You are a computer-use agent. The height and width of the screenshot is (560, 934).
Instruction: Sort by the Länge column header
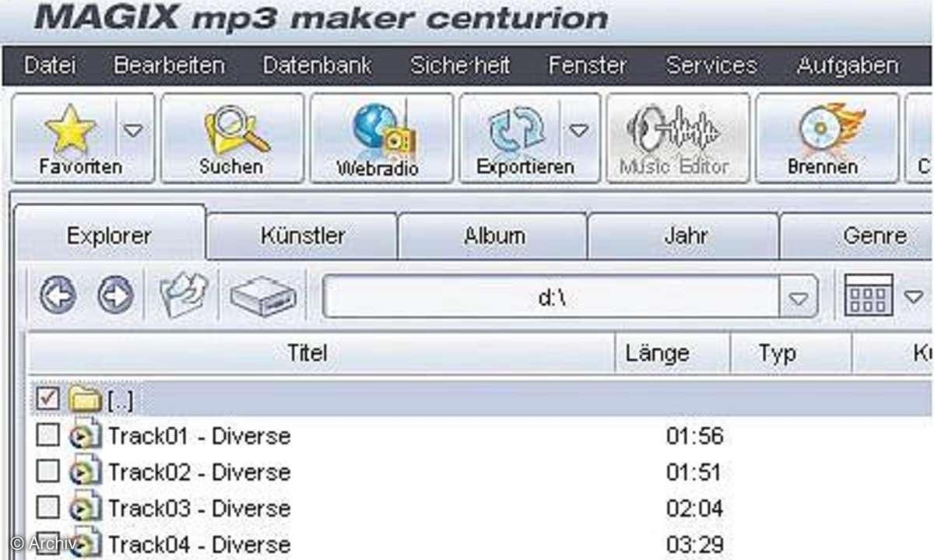[x=673, y=354]
